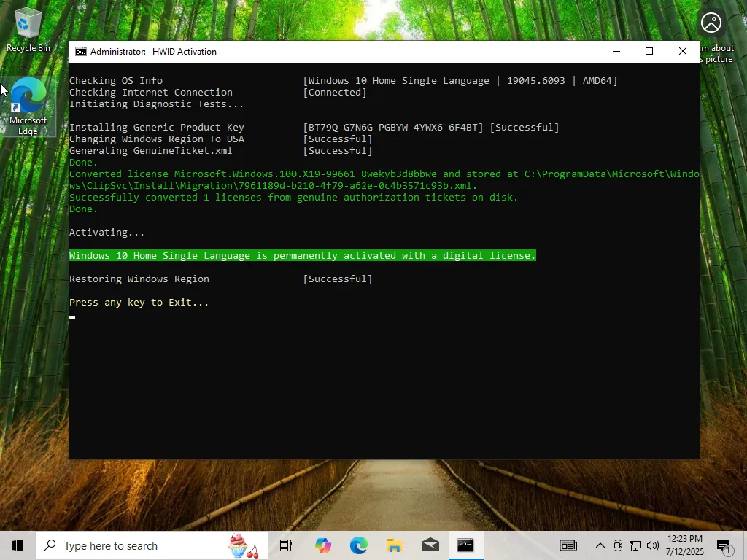Select the command prompt taskbar button
This screenshot has height=560, width=747.
coord(466,545)
